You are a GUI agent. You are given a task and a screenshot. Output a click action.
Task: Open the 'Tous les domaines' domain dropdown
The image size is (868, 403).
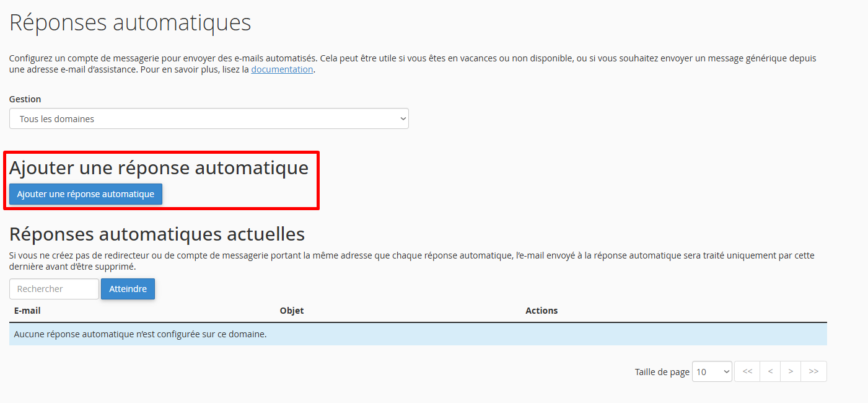pyautogui.click(x=209, y=119)
